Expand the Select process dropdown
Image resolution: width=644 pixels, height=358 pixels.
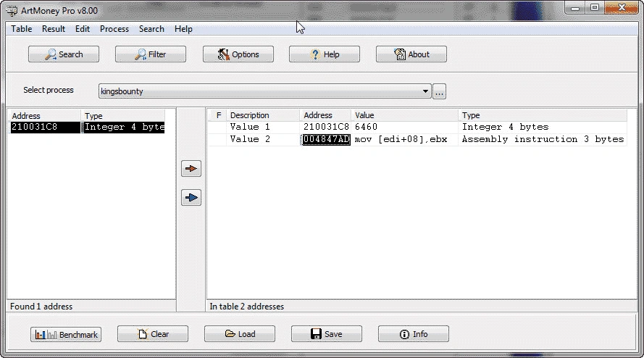tap(426, 91)
